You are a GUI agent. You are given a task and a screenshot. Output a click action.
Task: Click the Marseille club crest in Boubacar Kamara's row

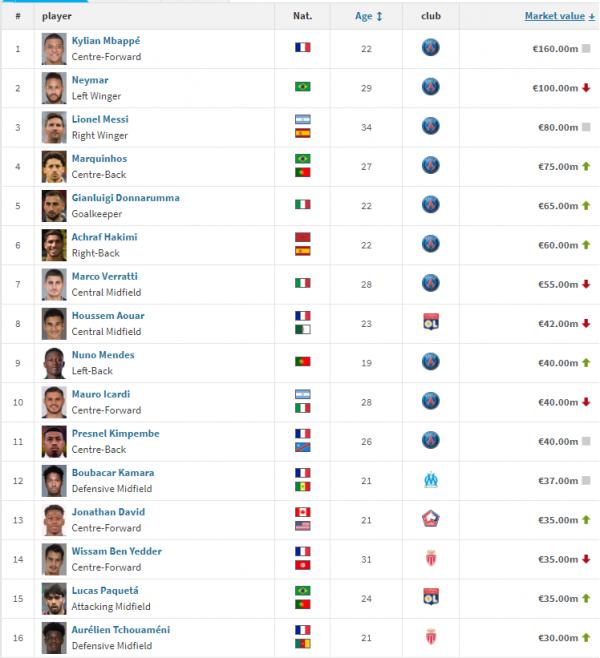[x=430, y=480]
